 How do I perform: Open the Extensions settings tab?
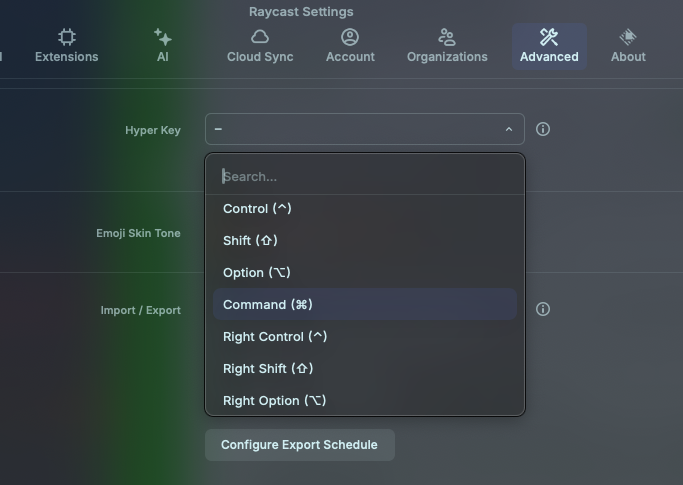(66, 46)
